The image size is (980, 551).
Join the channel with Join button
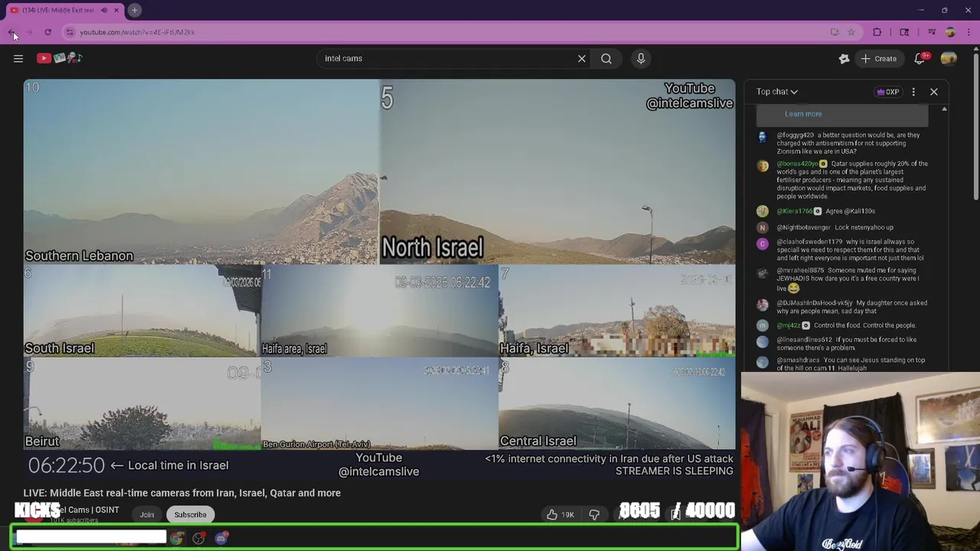tap(146, 515)
